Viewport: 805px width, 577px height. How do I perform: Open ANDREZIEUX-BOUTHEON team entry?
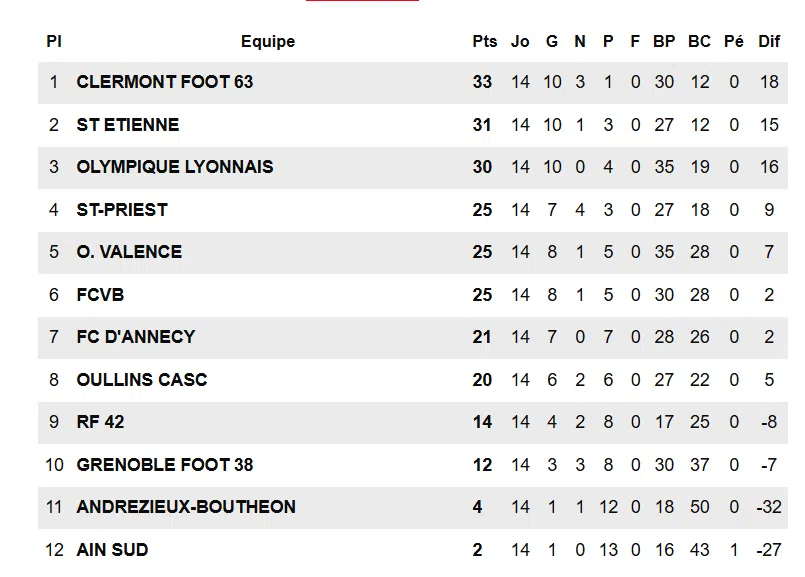coord(186,507)
